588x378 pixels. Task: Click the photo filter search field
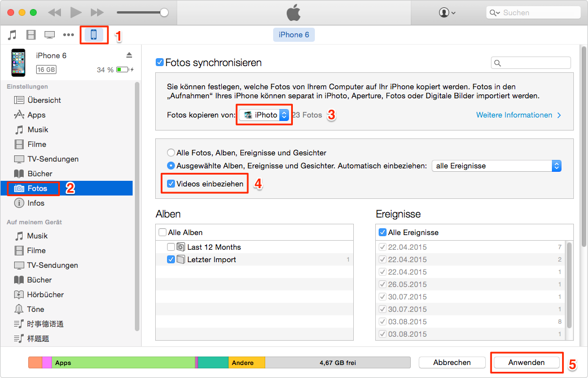(530, 63)
